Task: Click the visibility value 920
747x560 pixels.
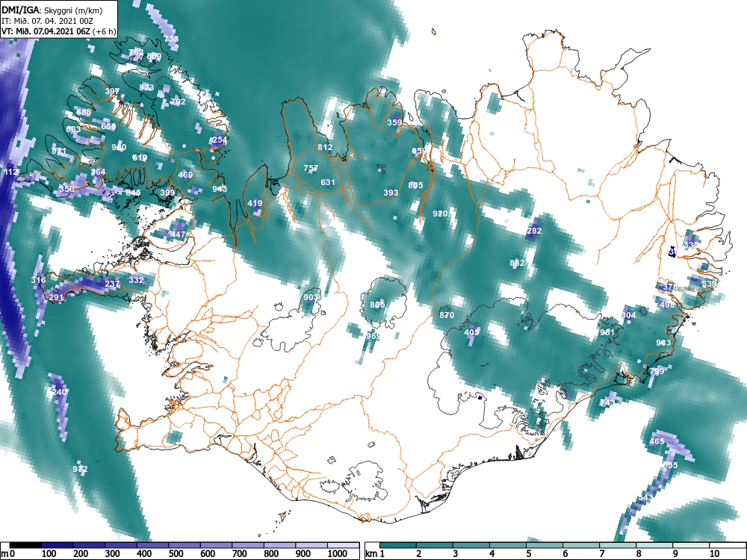Action: tap(440, 214)
